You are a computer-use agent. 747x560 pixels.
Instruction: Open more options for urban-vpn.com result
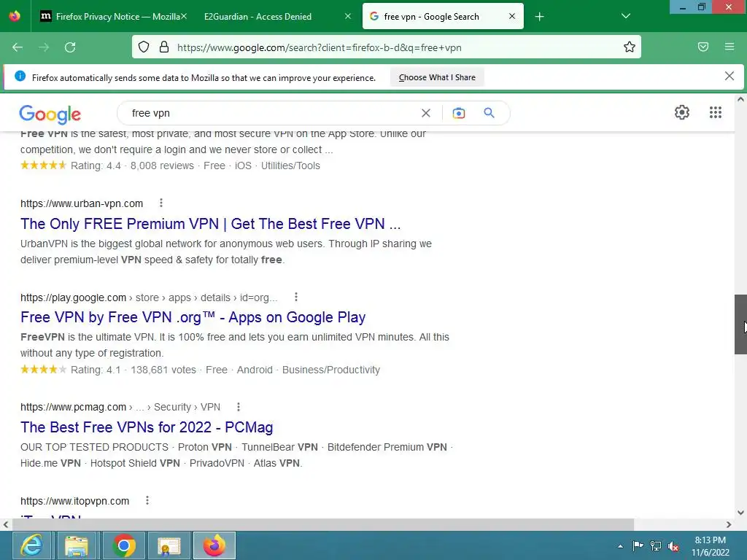coord(161,203)
